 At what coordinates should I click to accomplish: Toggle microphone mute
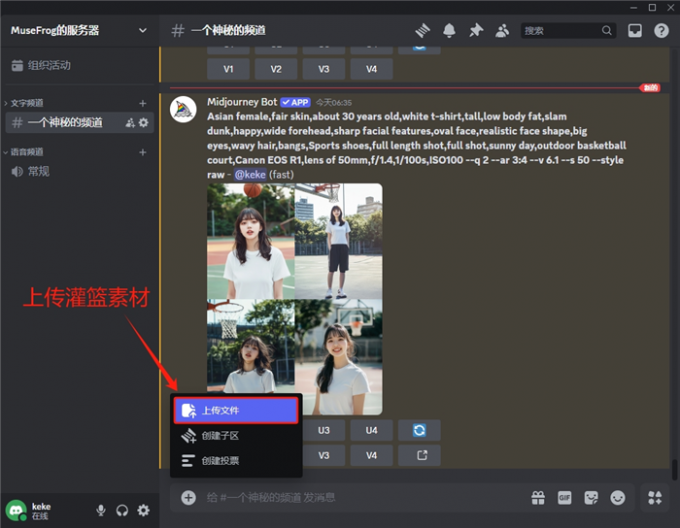[101, 510]
